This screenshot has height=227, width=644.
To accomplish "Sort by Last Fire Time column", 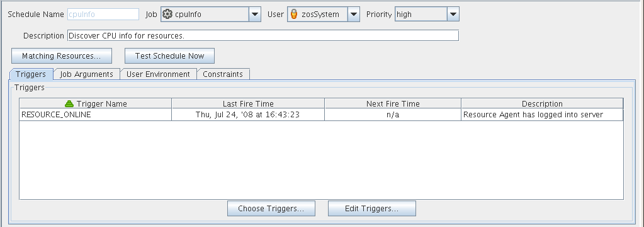I will click(248, 103).
